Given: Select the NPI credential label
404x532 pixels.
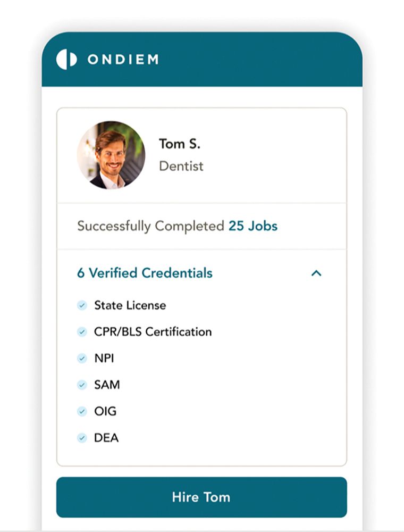Looking at the screenshot, I should click(104, 359).
